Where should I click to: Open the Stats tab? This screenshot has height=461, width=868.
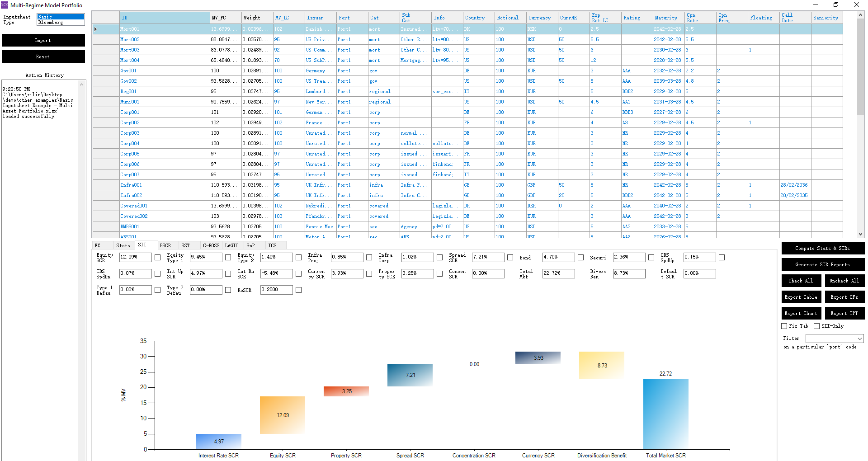point(123,245)
